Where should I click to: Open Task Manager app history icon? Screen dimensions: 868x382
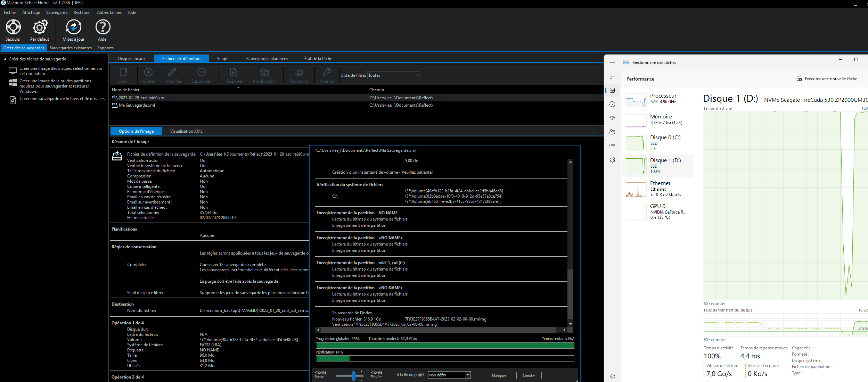[x=612, y=104]
